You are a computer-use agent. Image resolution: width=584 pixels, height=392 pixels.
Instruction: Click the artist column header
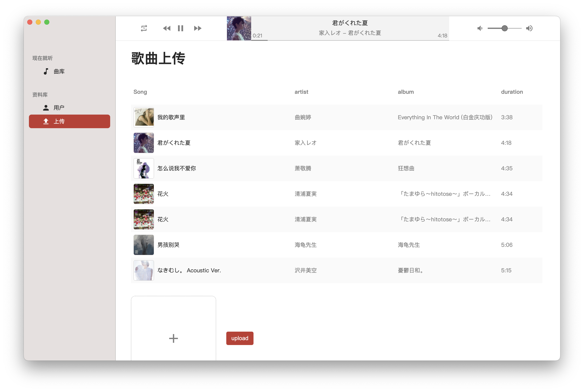pyautogui.click(x=301, y=92)
